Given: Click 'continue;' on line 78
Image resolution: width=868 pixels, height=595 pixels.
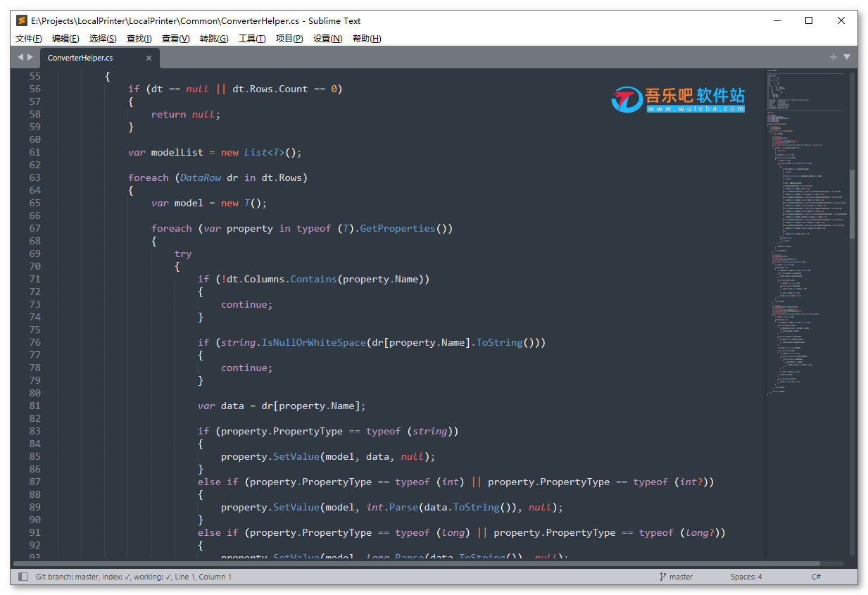Looking at the screenshot, I should pyautogui.click(x=246, y=368).
